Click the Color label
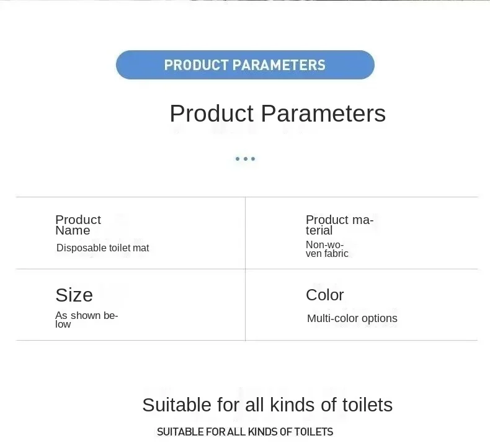The image size is (490, 448). pyautogui.click(x=324, y=295)
